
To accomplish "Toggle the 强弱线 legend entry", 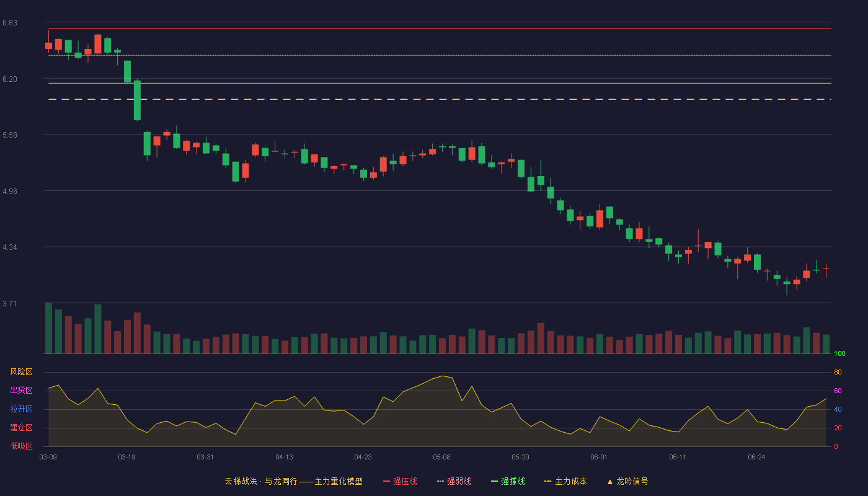I will [454, 481].
